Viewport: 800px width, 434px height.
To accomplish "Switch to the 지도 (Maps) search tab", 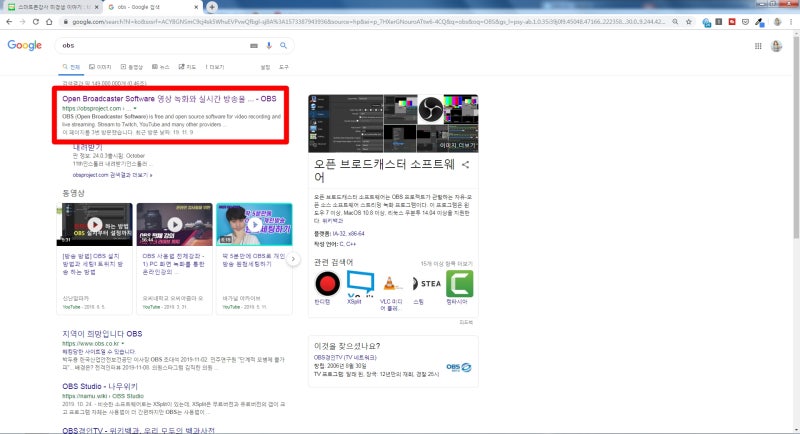I will [x=187, y=67].
